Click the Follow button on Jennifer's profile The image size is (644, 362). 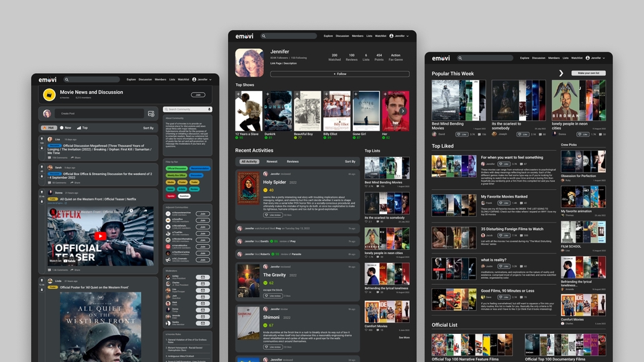point(339,74)
